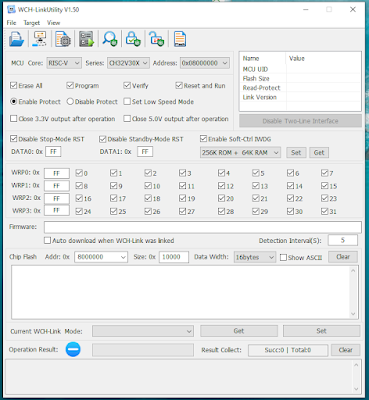Click Disable Two-Line Interface button
This screenshot has height=400, width=369.
(x=300, y=121)
